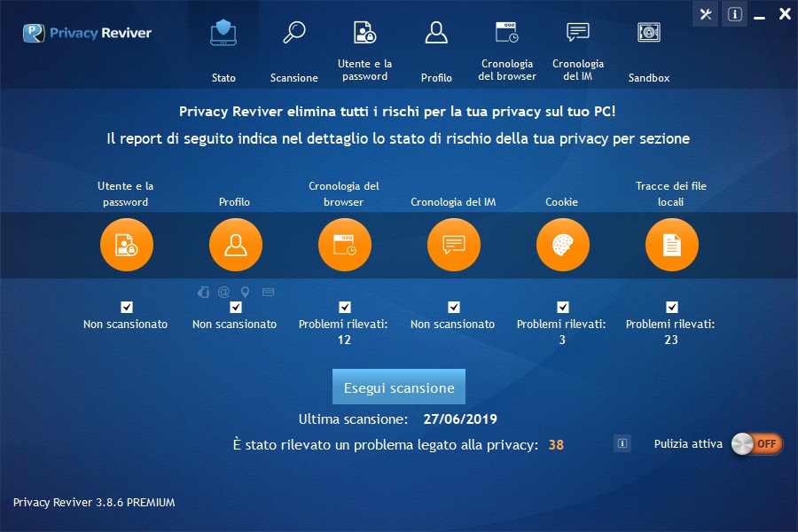This screenshot has width=798, height=532.
Task: Click local files Problemi rilevati: 23
Action: (670, 332)
